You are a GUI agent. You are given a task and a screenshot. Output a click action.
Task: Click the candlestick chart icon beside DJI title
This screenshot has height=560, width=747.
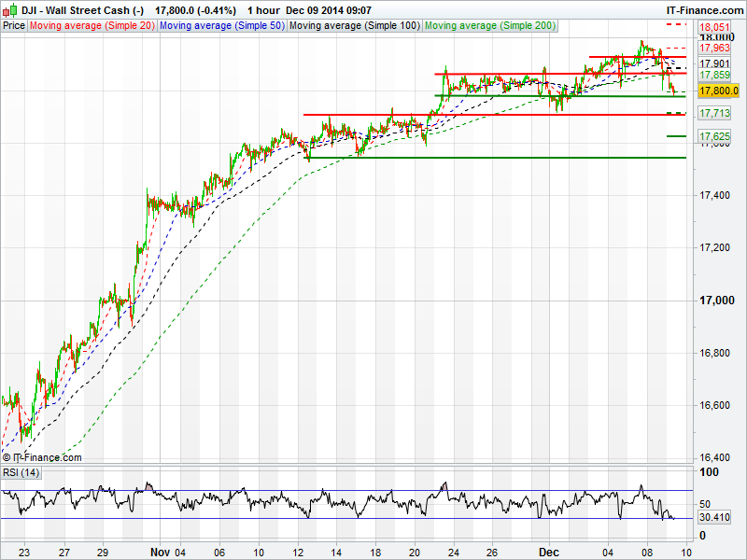pyautogui.click(x=11, y=10)
